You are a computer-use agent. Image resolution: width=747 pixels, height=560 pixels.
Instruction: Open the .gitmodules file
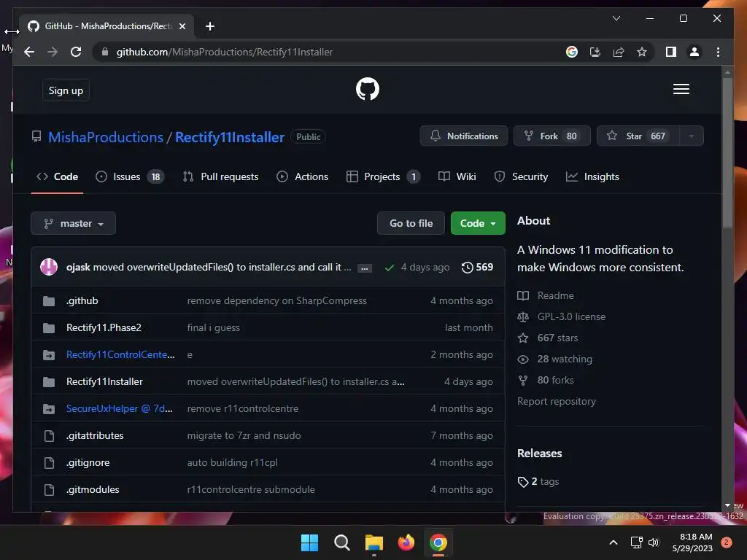coord(93,489)
